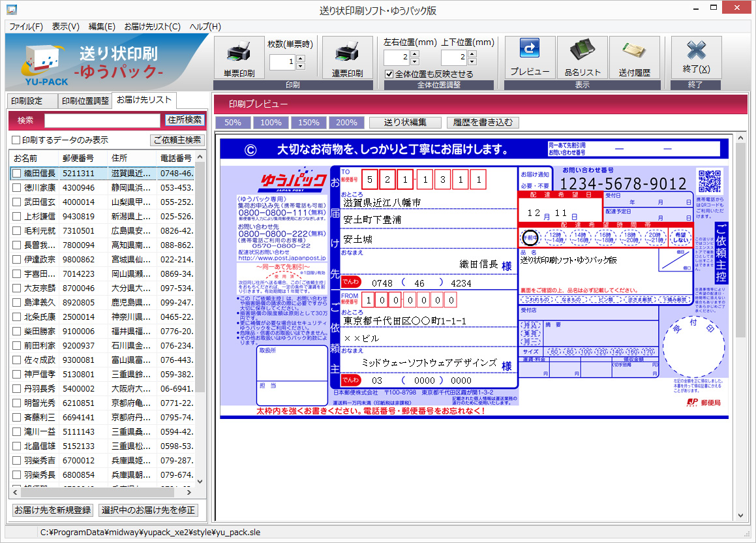The height and width of the screenshot is (543, 756).
Task: Select the お届け先リスト tab
Action: tap(144, 99)
